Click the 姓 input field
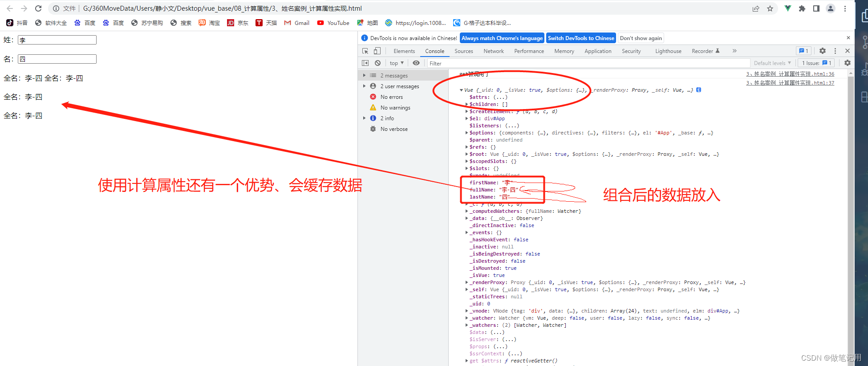This screenshot has width=868, height=366. (57, 40)
